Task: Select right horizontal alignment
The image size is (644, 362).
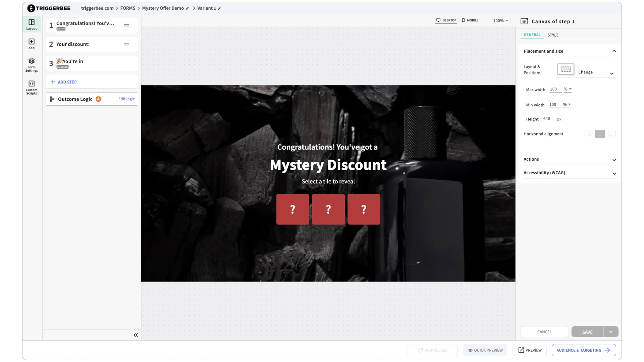Action: [x=610, y=134]
